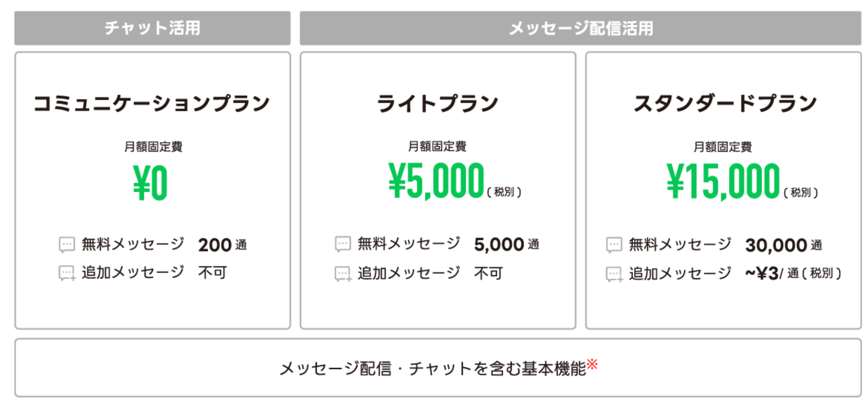This screenshot has width=868, height=405.
Task: Click the ¥15,000 monthly price
Action: (x=723, y=181)
